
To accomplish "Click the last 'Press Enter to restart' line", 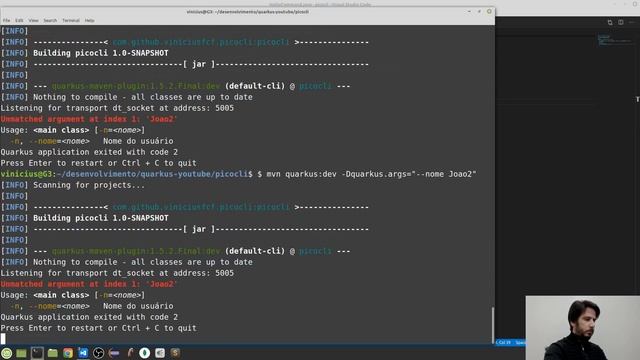I will (x=98, y=328).
